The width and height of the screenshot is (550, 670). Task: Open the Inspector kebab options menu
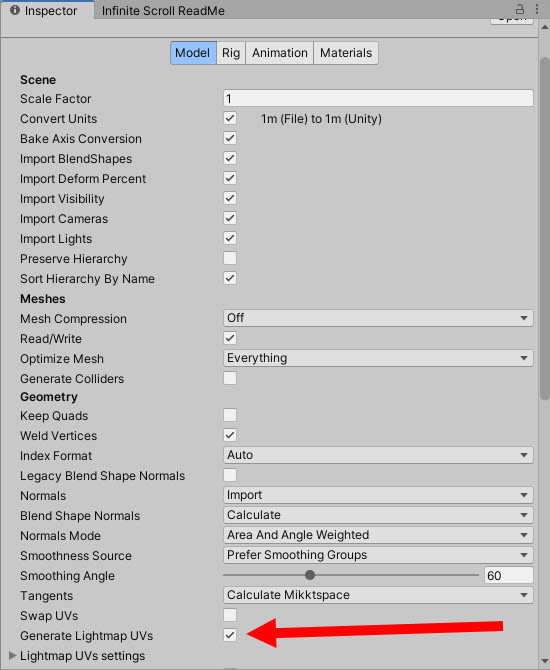(x=537, y=9)
